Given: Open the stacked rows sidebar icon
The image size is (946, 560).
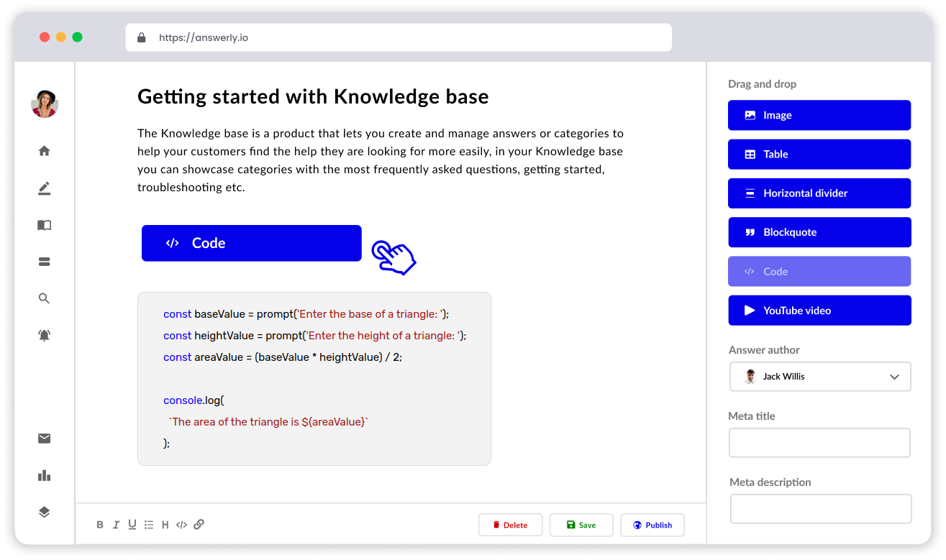Looking at the screenshot, I should (x=45, y=262).
